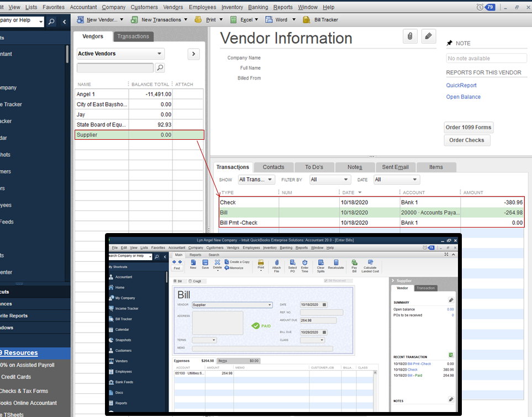Screen dimensions: 532x417
Task: Click Create a Copy in Enter Bills toolbar
Action: (237, 262)
